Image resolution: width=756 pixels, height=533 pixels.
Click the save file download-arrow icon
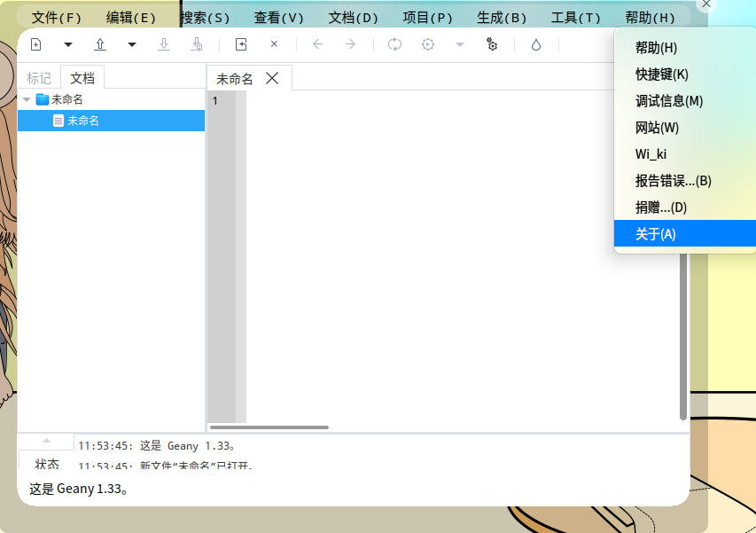164,45
